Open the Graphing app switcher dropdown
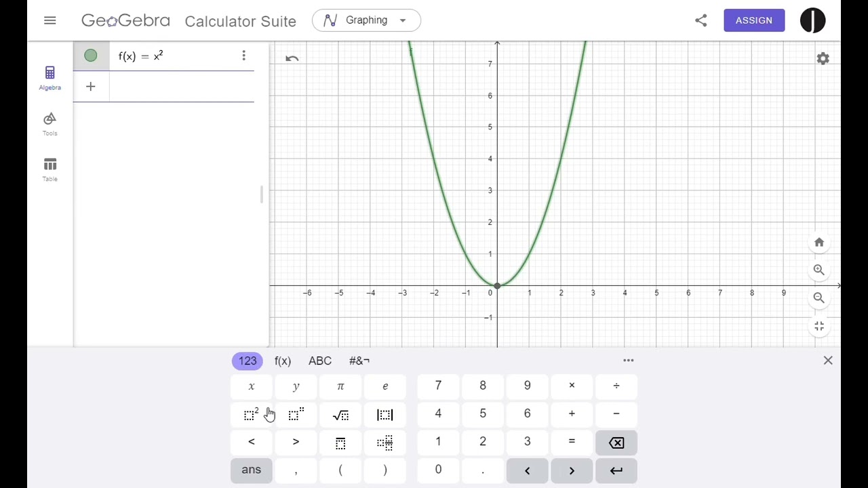This screenshot has width=868, height=488. pos(366,20)
